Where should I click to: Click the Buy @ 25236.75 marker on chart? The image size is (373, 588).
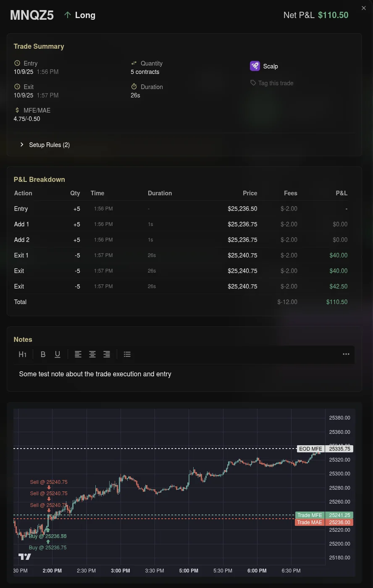[47, 548]
